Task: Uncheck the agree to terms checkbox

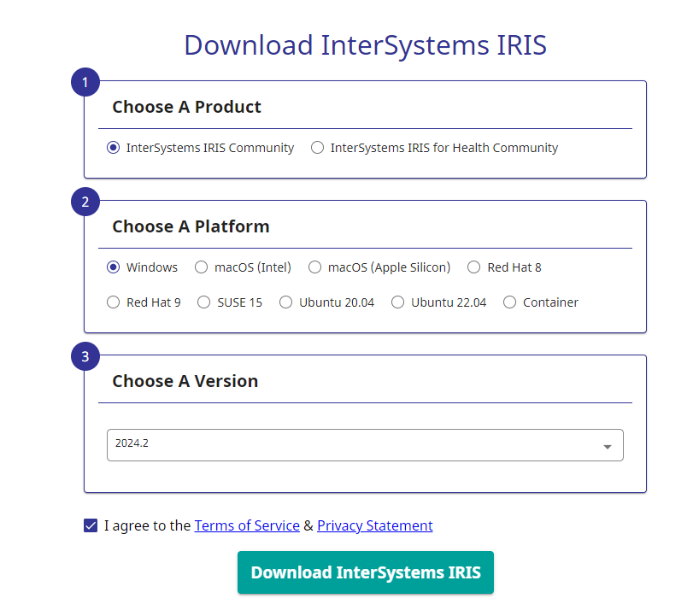Action: click(91, 525)
